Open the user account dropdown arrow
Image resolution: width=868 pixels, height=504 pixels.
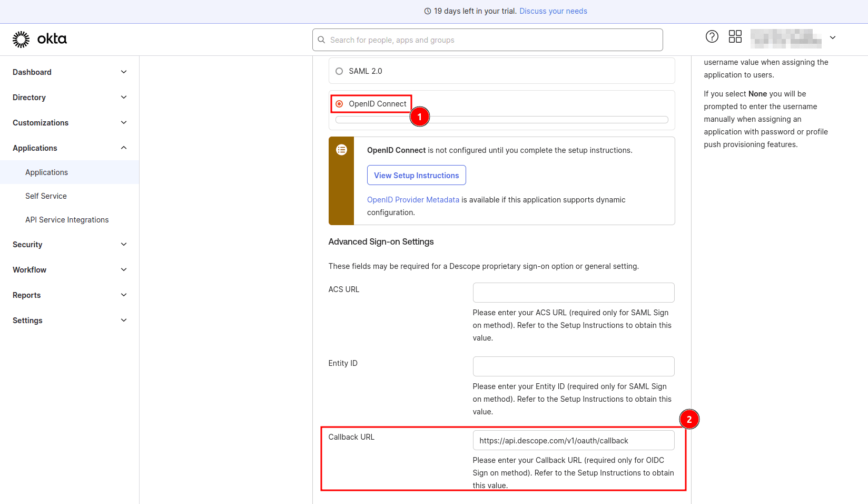(x=832, y=37)
